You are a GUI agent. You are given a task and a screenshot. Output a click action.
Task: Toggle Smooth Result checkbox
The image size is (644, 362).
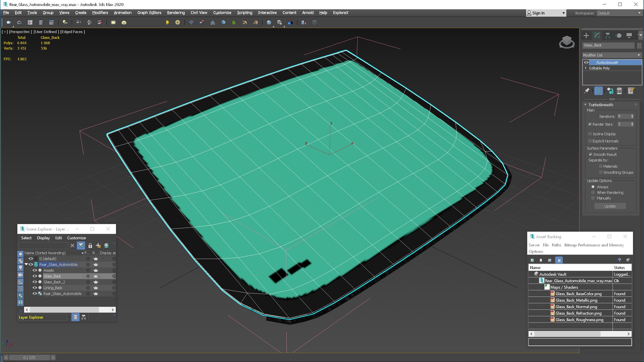click(590, 154)
